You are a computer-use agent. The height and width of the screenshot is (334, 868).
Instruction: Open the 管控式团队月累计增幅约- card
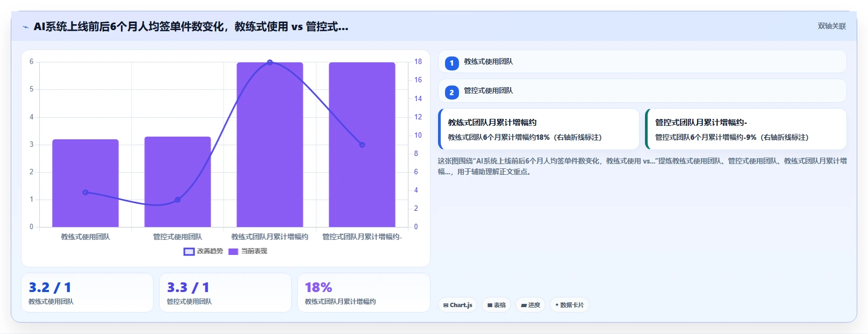(x=746, y=129)
